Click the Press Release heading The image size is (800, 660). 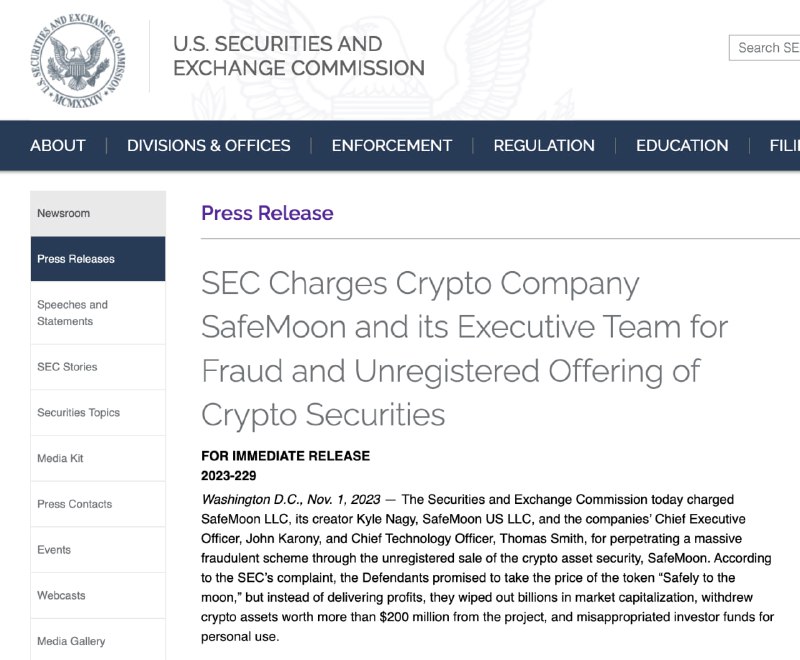point(267,213)
